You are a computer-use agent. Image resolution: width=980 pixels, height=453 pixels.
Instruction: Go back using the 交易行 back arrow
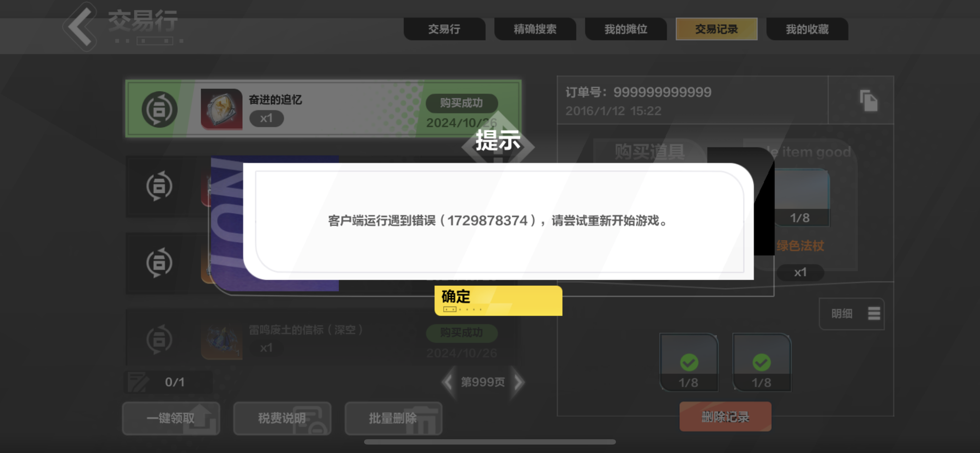pyautogui.click(x=80, y=26)
